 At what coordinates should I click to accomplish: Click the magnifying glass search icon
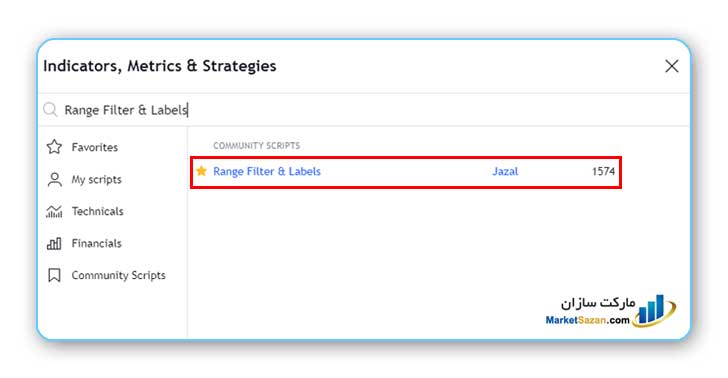tap(50, 110)
